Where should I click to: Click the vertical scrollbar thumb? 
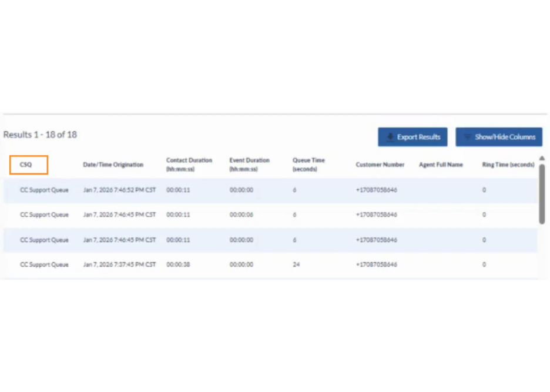coord(541,194)
